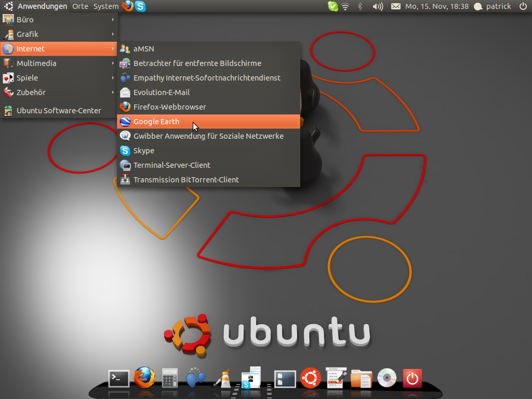Open the System menu
Image resolution: width=532 pixels, height=399 pixels.
tap(106, 6)
